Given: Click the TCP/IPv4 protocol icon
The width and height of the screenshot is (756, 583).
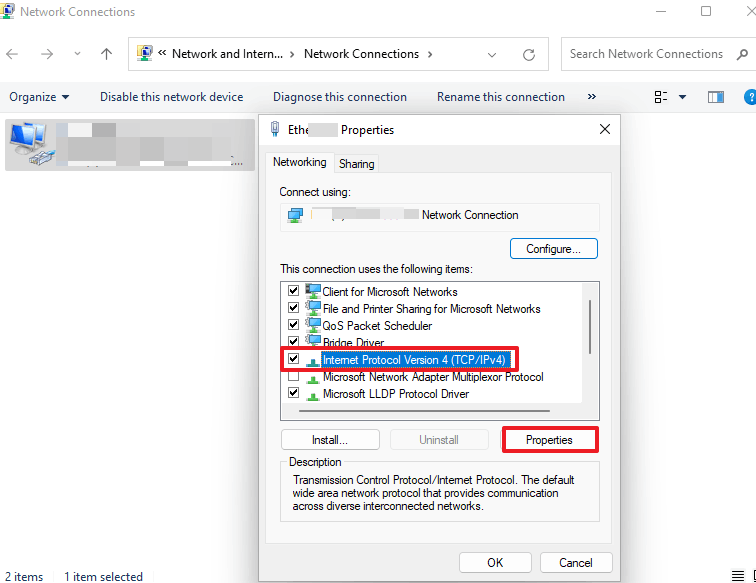Looking at the screenshot, I should coord(313,362).
